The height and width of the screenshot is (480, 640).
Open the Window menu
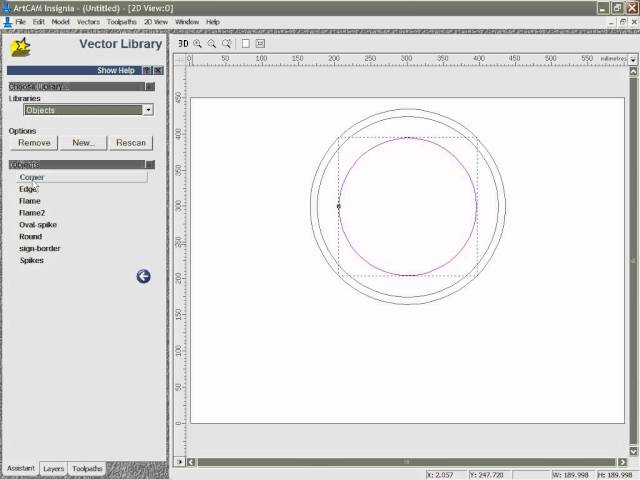[187, 22]
